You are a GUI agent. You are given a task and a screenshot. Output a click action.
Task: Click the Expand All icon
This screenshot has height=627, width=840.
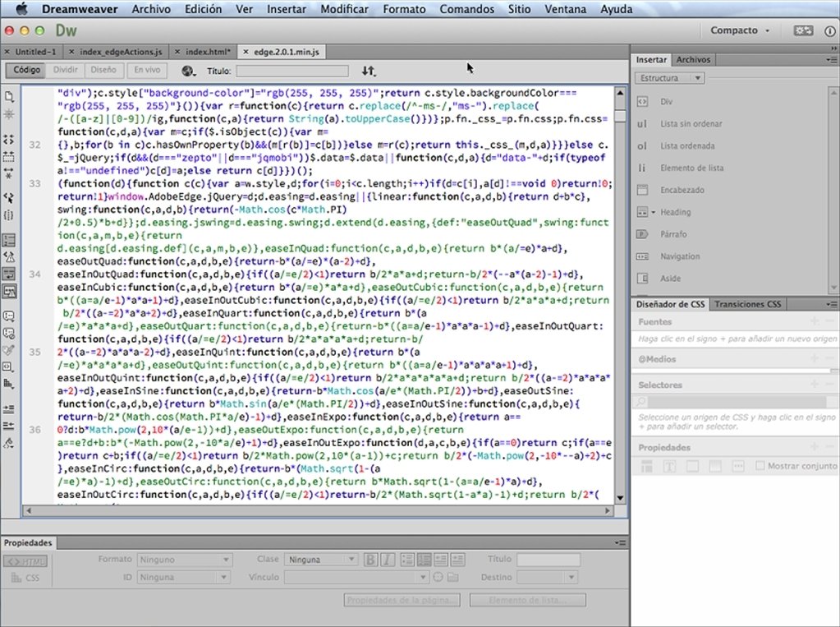(9, 173)
